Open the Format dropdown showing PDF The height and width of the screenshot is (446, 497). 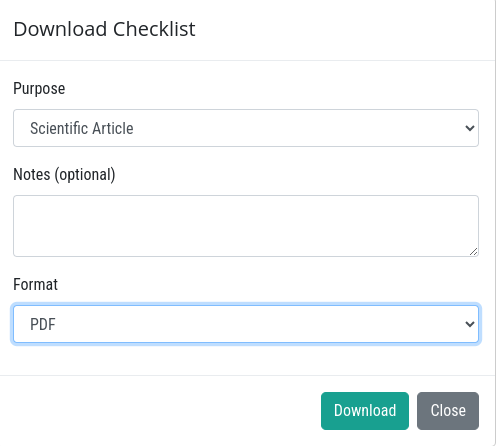point(246,324)
